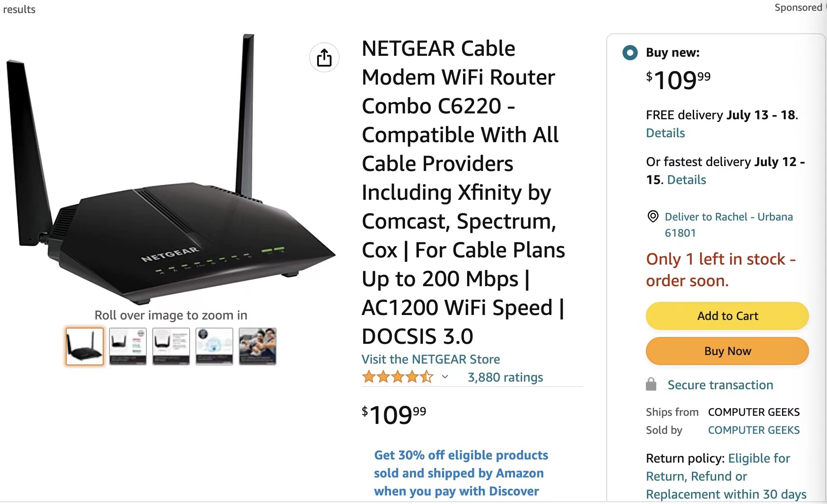Open the Secure transaction link

click(x=720, y=385)
